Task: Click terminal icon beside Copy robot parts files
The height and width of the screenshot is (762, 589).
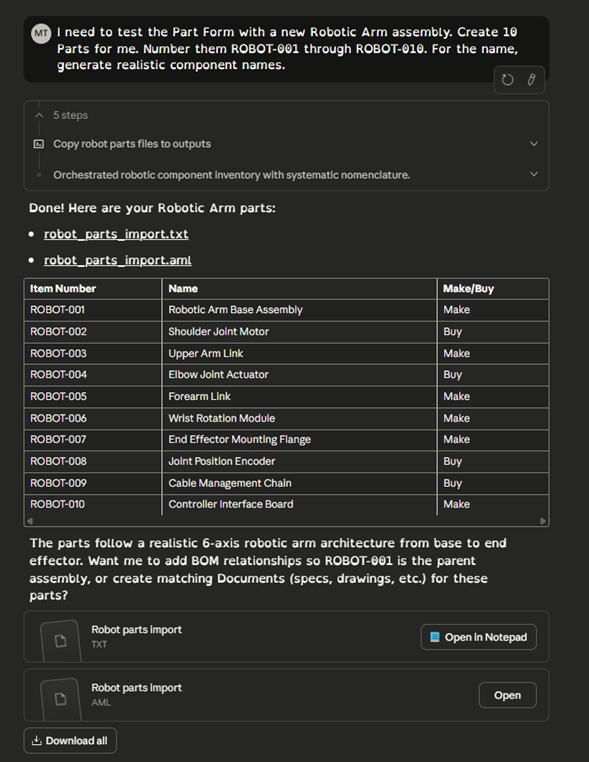Action: click(x=39, y=144)
